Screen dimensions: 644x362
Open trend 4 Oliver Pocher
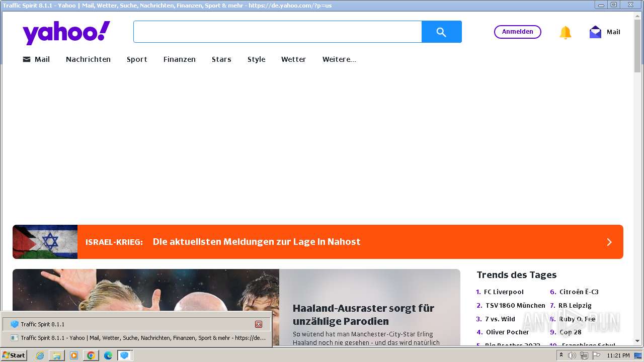click(507, 332)
